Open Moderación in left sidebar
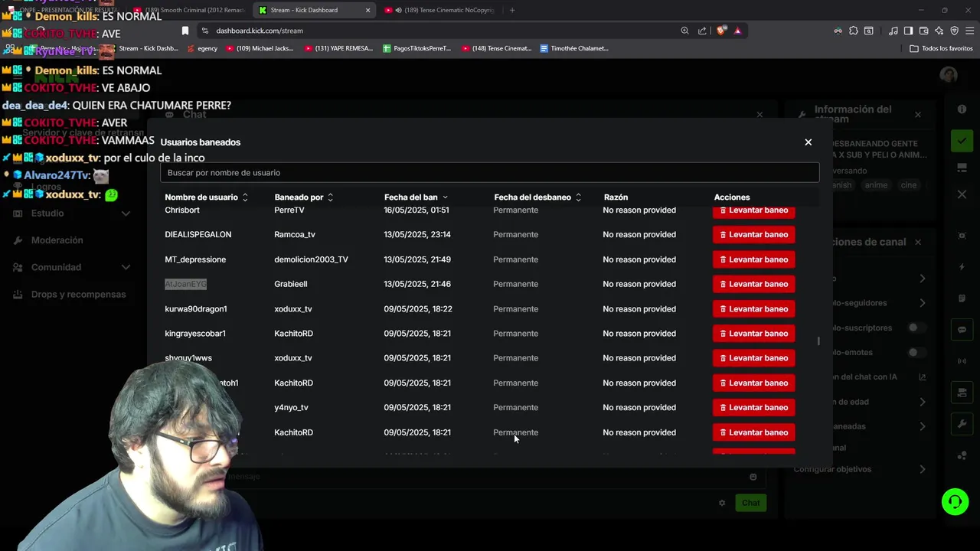The width and height of the screenshot is (980, 551). coord(57,240)
